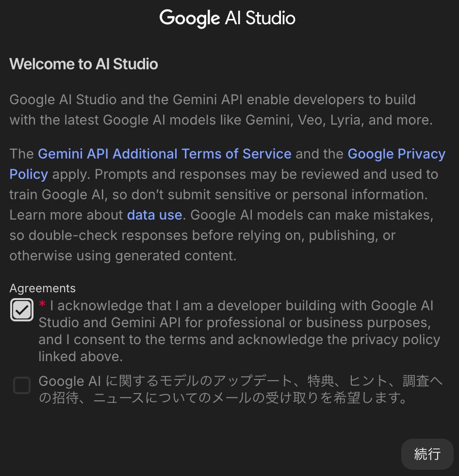Click the word "Policy" on the wrapped link line

click(29, 175)
